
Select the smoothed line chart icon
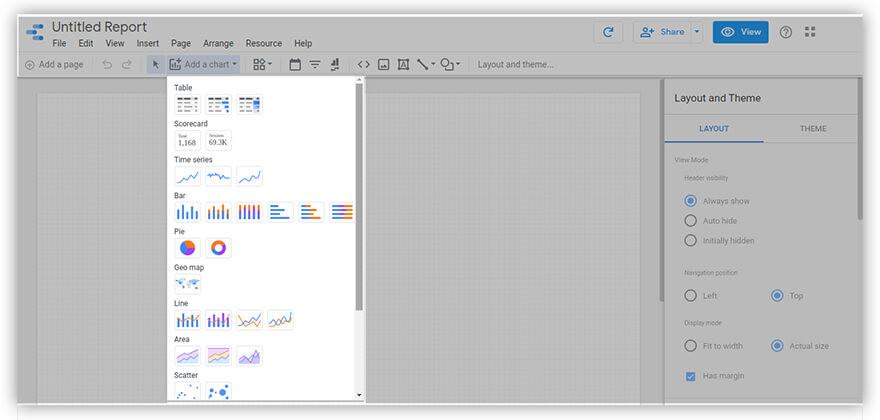click(280, 320)
